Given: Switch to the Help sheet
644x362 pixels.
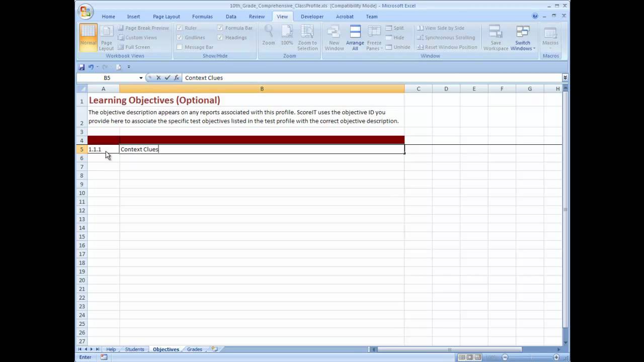Looking at the screenshot, I should tap(111, 349).
